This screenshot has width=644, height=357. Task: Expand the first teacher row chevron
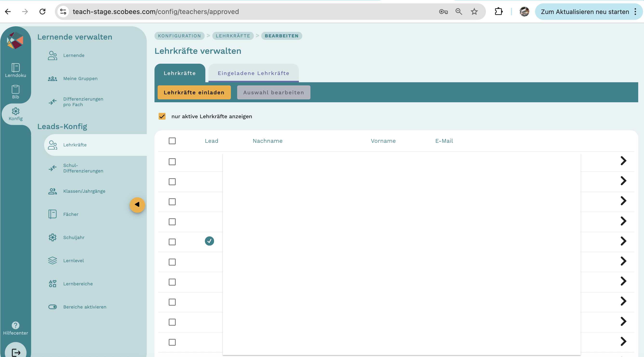coord(623,161)
